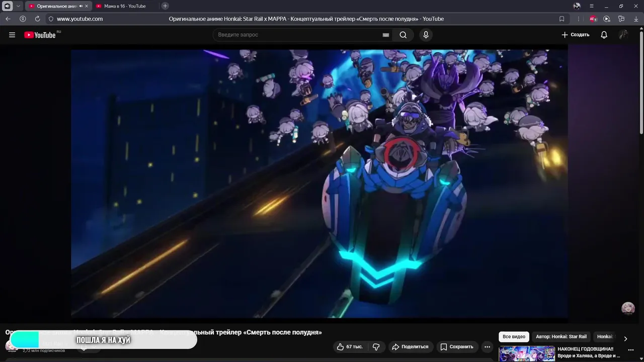The image size is (644, 362).
Task: Open a new browser tab
Action: coord(165,6)
